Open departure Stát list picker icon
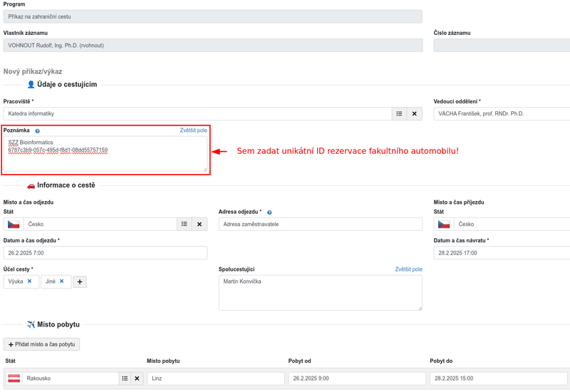This screenshot has height=392, width=570. (x=185, y=224)
